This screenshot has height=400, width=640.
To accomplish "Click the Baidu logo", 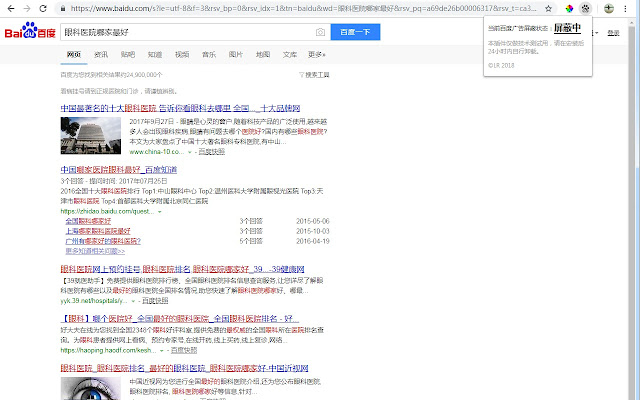I will point(30,31).
